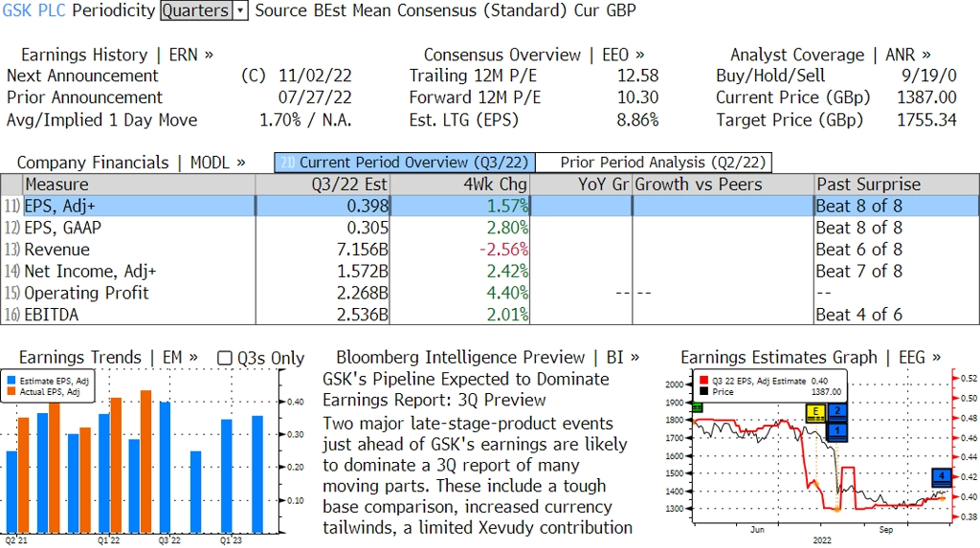Click the Measure column header
This screenshot has width=980, height=548.
pyautogui.click(x=139, y=185)
